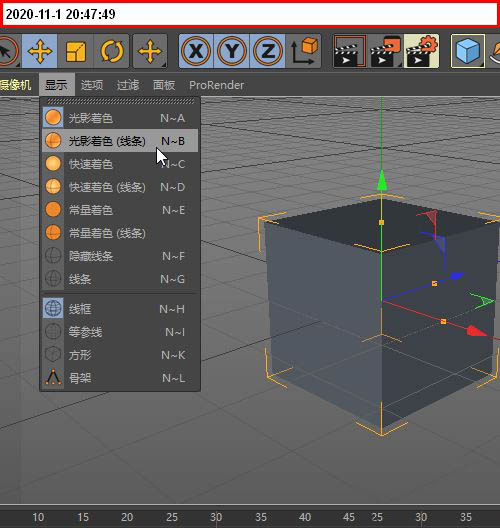The image size is (500, 528).
Task: Render the current active view
Action: click(x=349, y=51)
